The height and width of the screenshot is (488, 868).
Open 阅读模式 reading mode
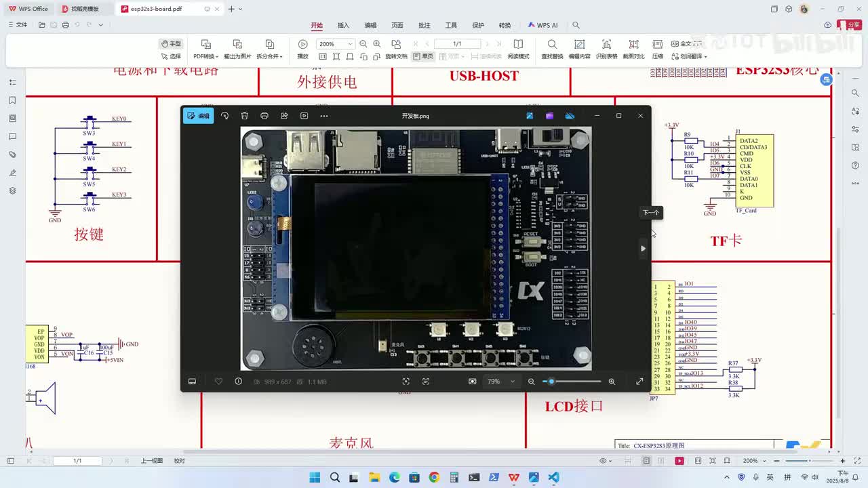tap(518, 49)
